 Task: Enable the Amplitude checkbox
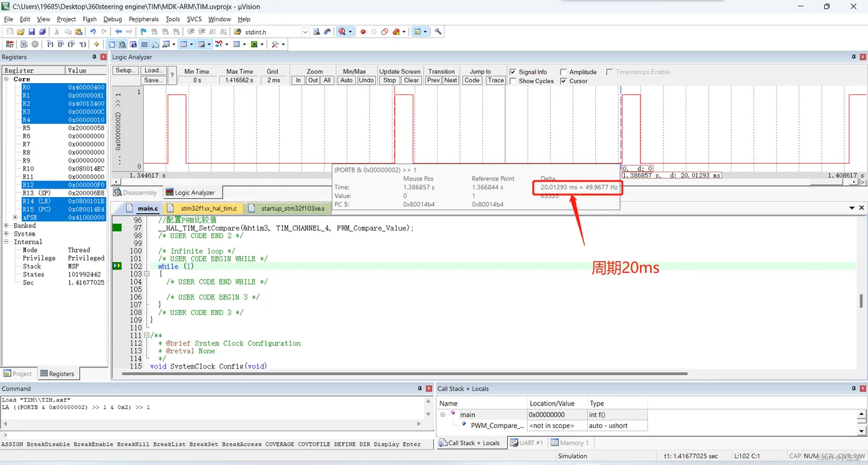tap(564, 72)
